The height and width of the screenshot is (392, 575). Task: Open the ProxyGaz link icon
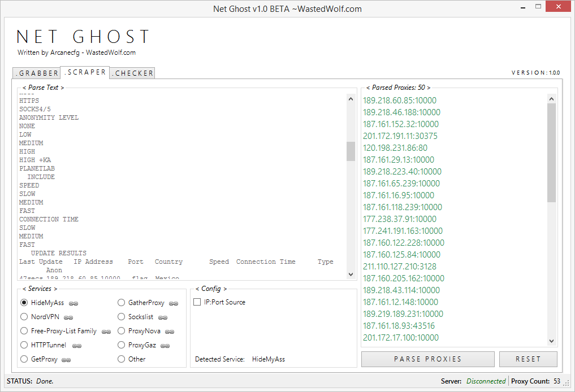point(165,346)
